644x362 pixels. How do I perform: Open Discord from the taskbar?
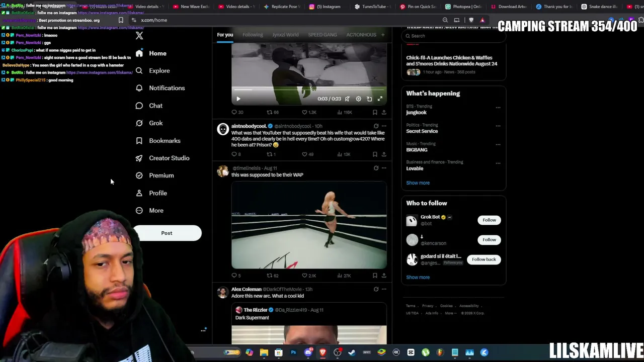[x=308, y=352]
